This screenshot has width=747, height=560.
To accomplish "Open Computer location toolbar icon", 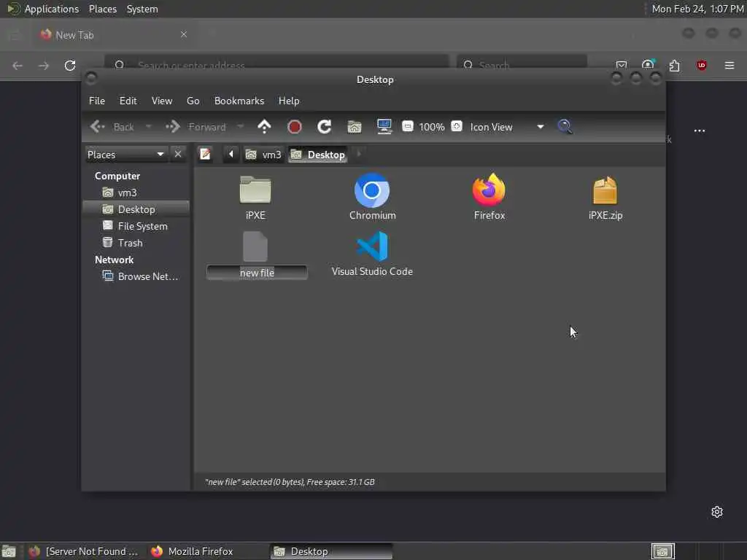I will point(384,127).
